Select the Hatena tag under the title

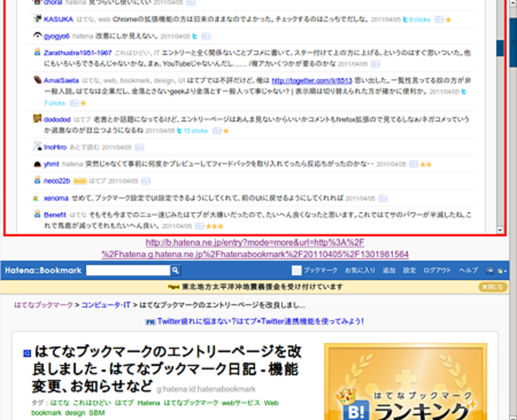(x=149, y=403)
